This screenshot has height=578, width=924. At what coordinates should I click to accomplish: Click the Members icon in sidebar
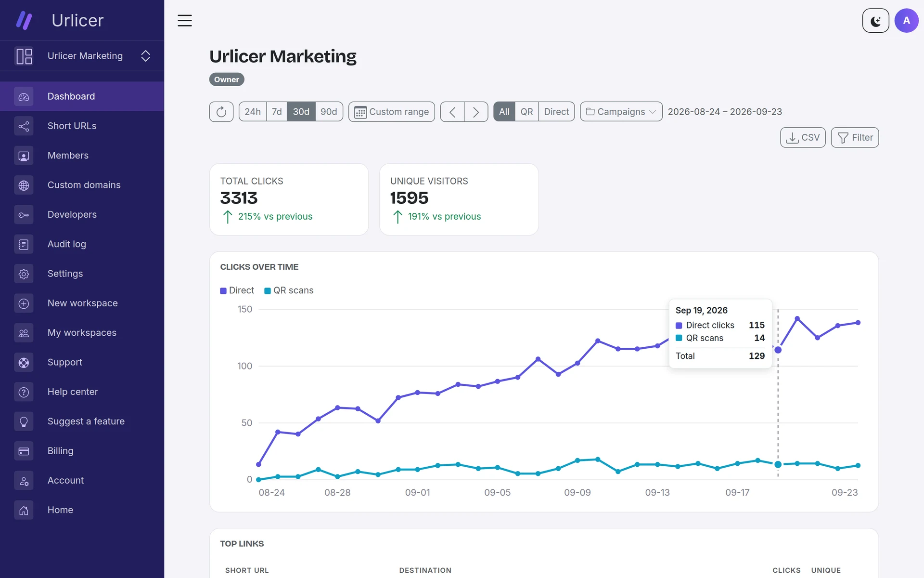[x=24, y=156]
